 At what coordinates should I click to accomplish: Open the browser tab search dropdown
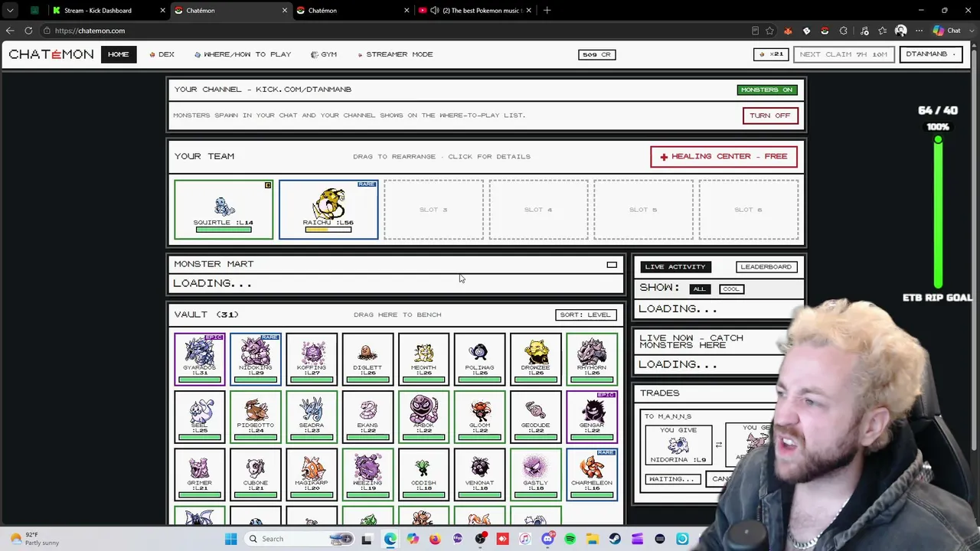coord(10,11)
